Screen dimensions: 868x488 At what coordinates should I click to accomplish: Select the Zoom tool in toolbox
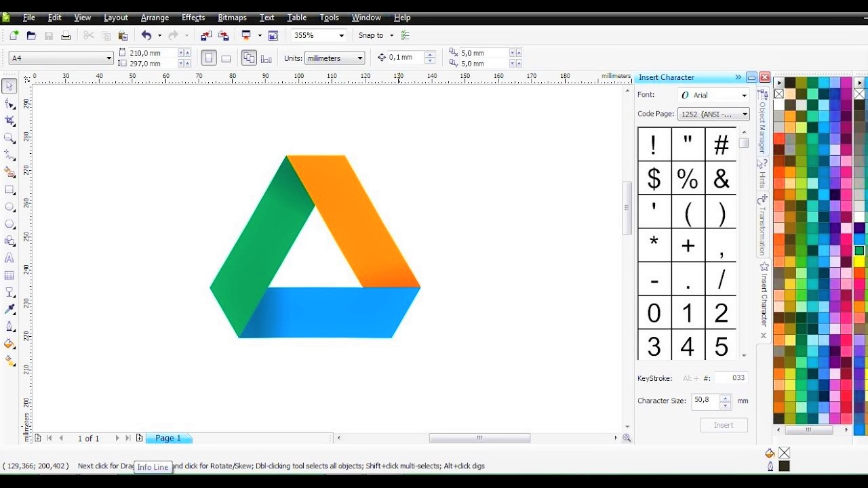tap(9, 138)
